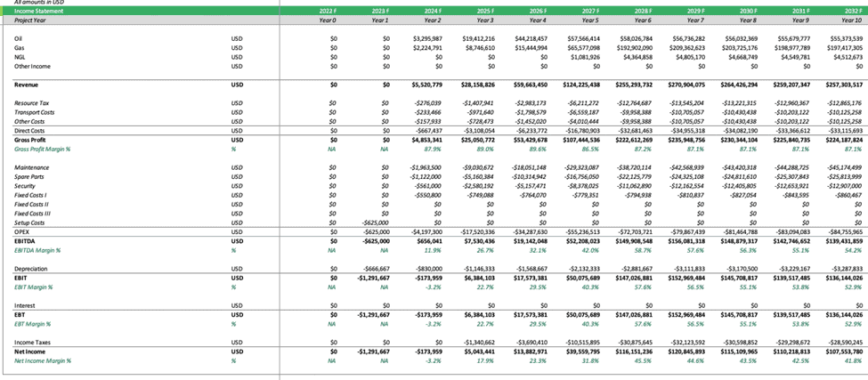Select Oil value $3,295,987
868x380 pixels.
(427, 39)
